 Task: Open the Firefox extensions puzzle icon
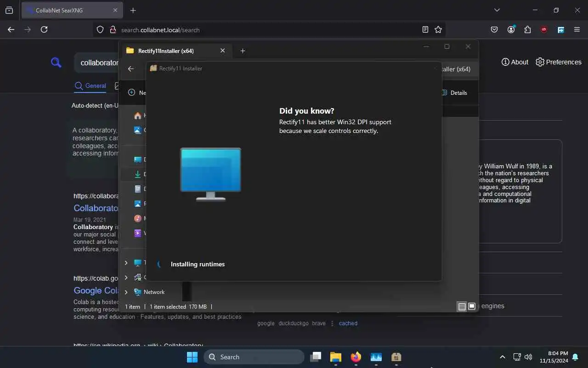point(527,29)
